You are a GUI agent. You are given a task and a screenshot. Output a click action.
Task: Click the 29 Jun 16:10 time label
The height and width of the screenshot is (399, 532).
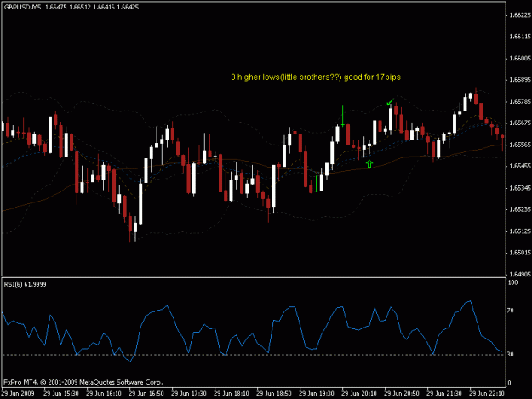click(104, 394)
